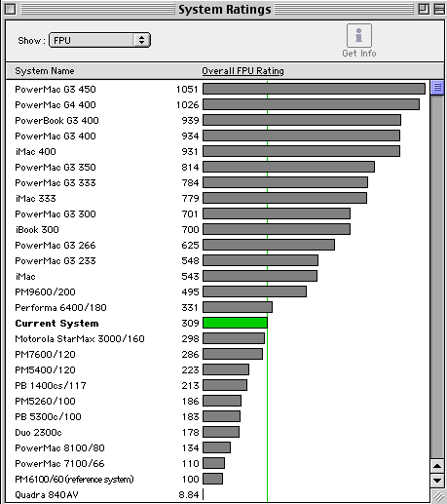Select the PM5260/100 row
Image resolution: width=447 pixels, height=504 pixels.
click(217, 401)
